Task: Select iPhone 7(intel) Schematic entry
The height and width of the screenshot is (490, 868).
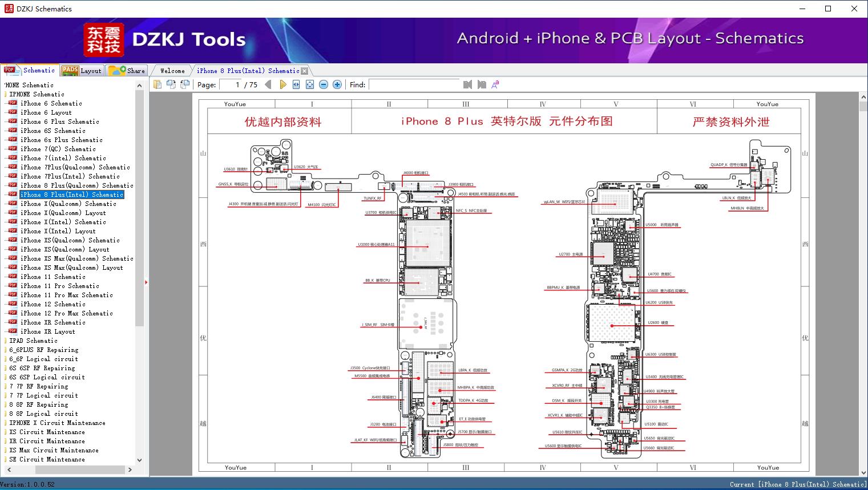Action: point(63,158)
